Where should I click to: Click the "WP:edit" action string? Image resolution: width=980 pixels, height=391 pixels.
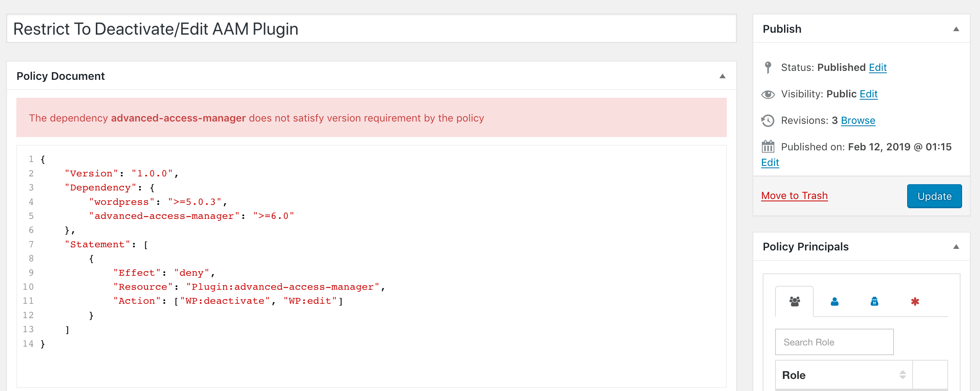310,301
